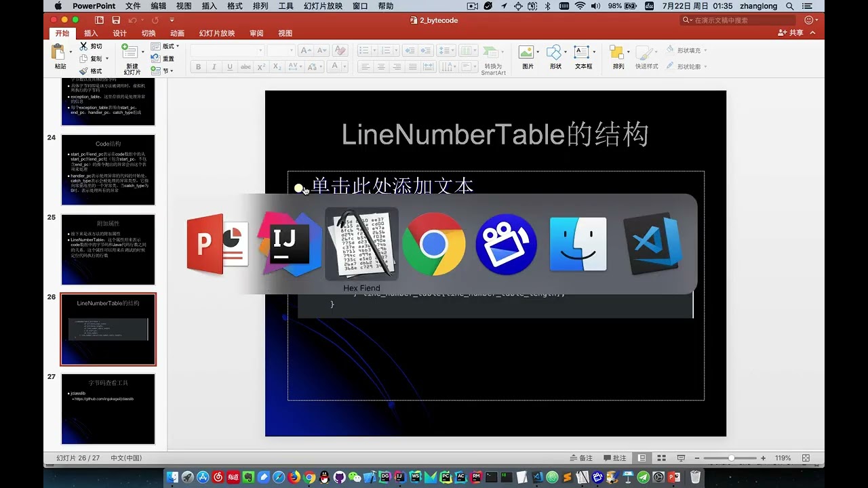
Task: Click the zoom slider handle
Action: [x=731, y=458]
